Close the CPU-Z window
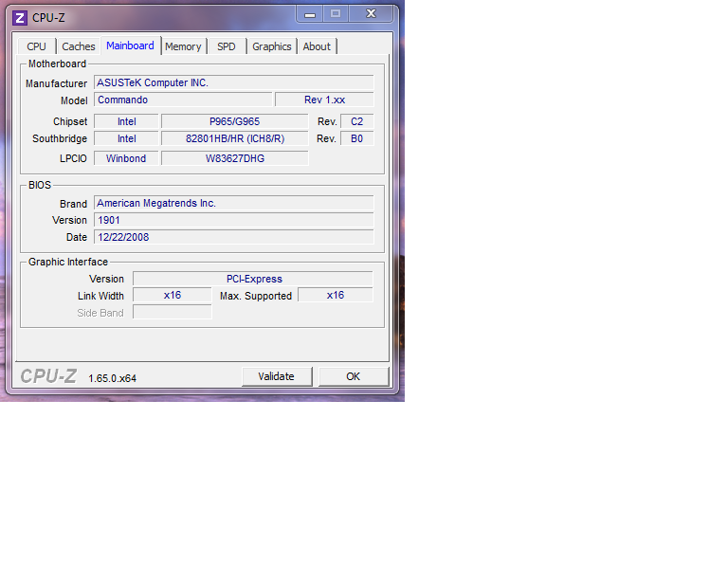The width and height of the screenshot is (728, 582). (371, 13)
